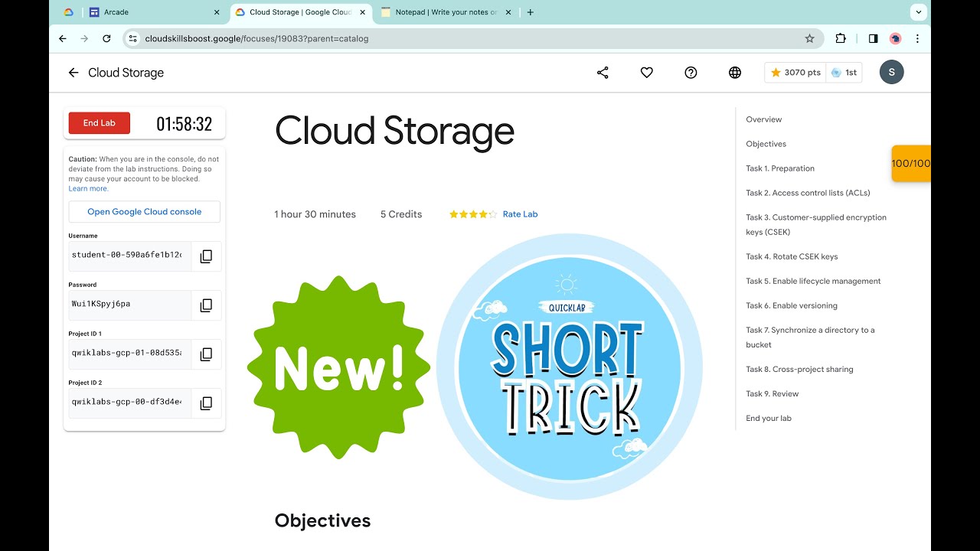
Task: Jump to End your lab
Action: (769, 418)
